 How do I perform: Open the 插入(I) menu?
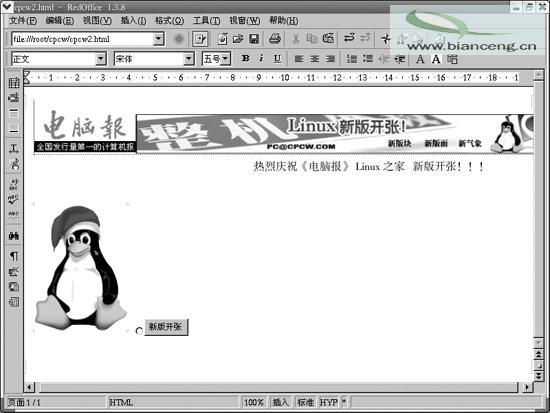click(133, 21)
